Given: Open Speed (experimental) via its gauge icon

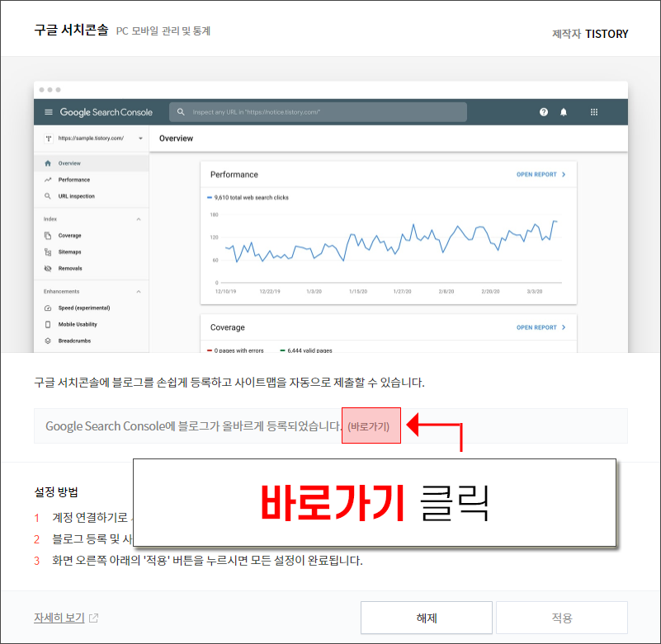Looking at the screenshot, I should 48,308.
